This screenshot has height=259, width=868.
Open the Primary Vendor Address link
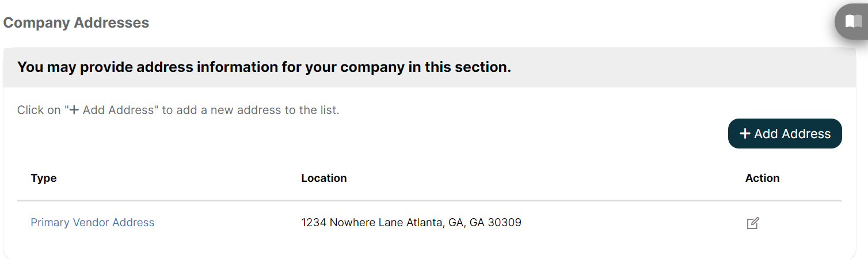(93, 222)
